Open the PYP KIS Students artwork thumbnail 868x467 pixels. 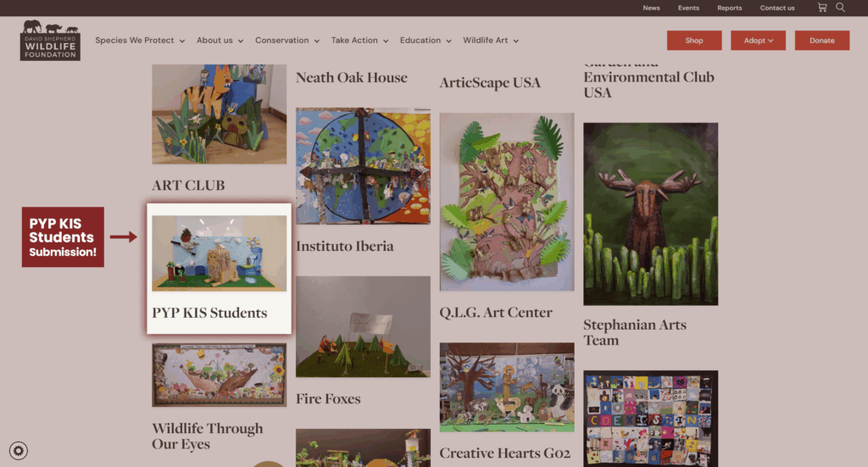coord(220,253)
